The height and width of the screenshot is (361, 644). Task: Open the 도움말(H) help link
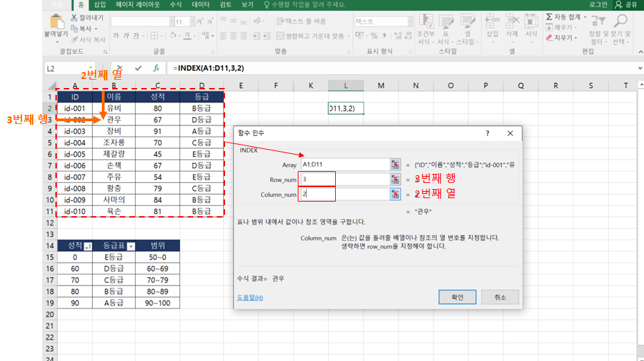[x=250, y=297]
